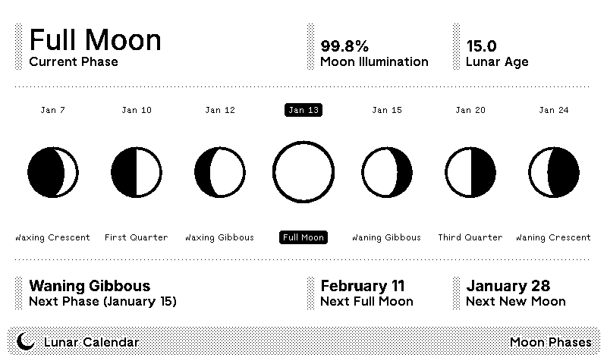Select the Third Quarter moon icon
The width and height of the screenshot is (607, 364).
(470, 172)
